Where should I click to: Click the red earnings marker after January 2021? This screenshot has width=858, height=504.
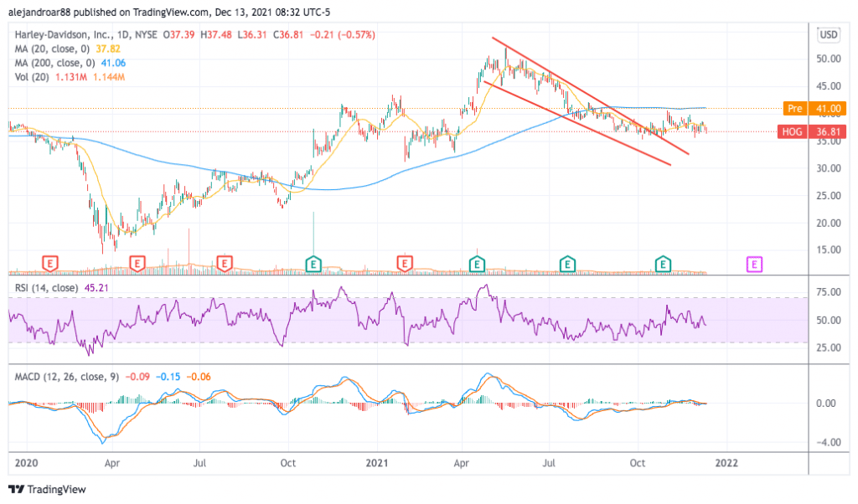(x=405, y=265)
